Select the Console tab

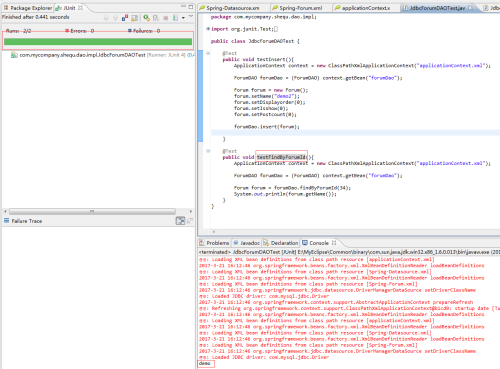(x=316, y=243)
